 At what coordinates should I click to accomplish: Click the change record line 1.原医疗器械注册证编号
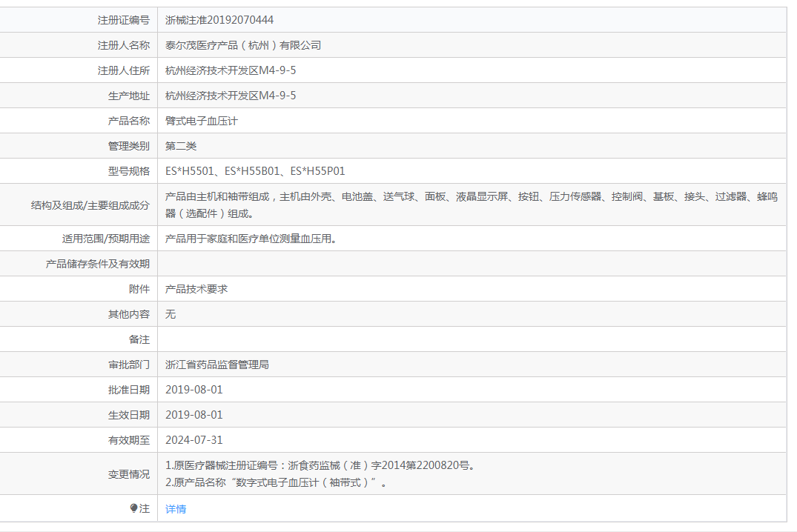point(320,465)
